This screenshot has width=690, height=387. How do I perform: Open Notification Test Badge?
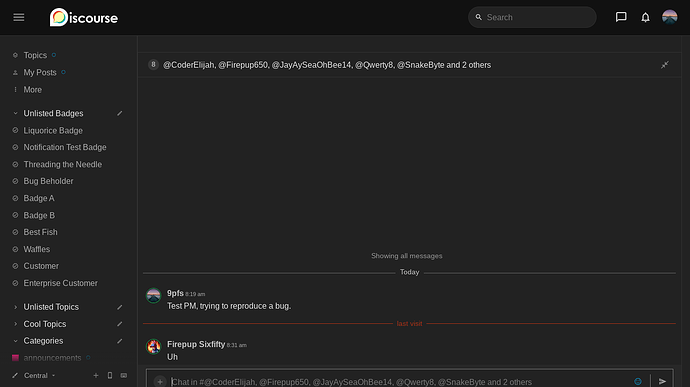click(65, 147)
